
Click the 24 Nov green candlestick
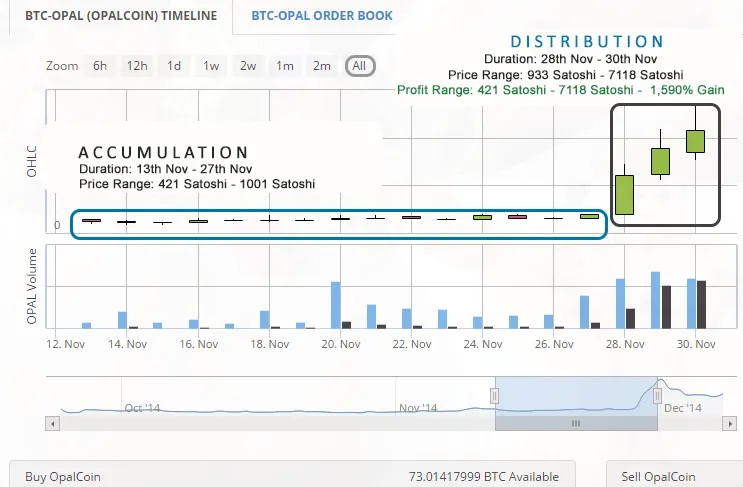coord(482,217)
